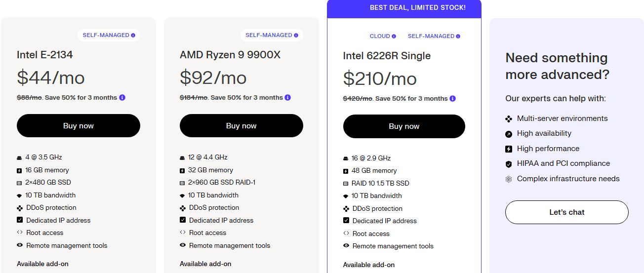Click the $210/mo price

(x=380, y=79)
